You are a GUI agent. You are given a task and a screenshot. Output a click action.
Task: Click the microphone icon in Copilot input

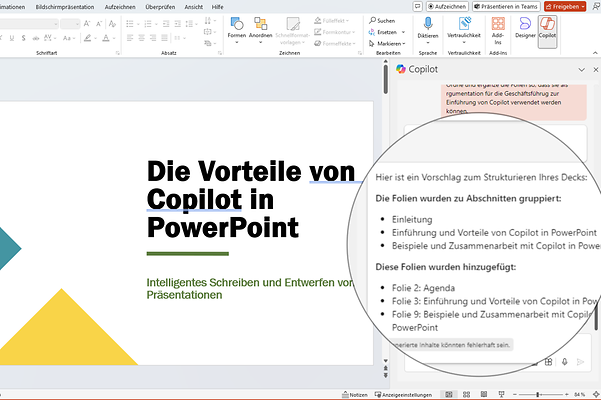click(565, 362)
